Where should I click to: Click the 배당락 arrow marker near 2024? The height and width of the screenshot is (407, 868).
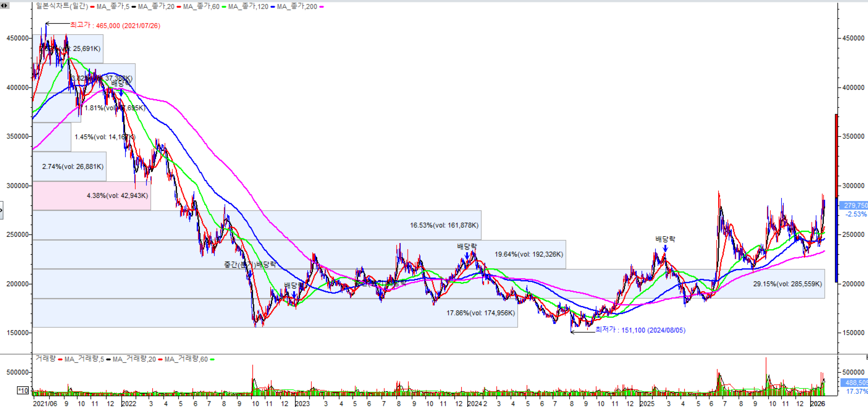(467, 255)
